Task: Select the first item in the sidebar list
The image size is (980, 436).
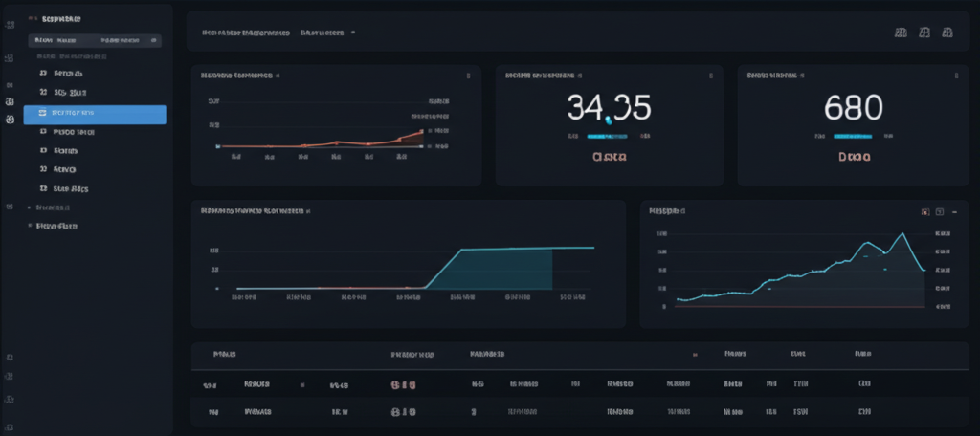Action: point(67,73)
